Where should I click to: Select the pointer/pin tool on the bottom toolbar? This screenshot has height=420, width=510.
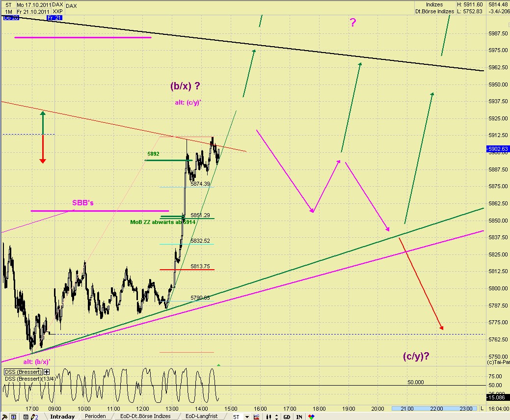coord(5,417)
